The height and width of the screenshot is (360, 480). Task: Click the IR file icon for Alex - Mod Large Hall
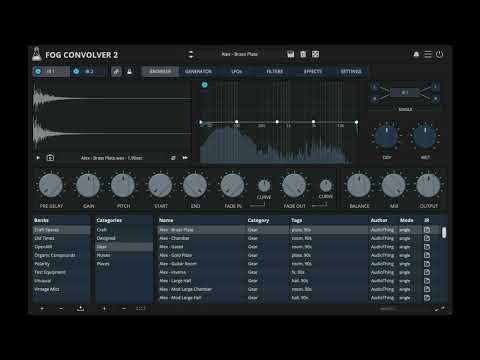[427, 298]
